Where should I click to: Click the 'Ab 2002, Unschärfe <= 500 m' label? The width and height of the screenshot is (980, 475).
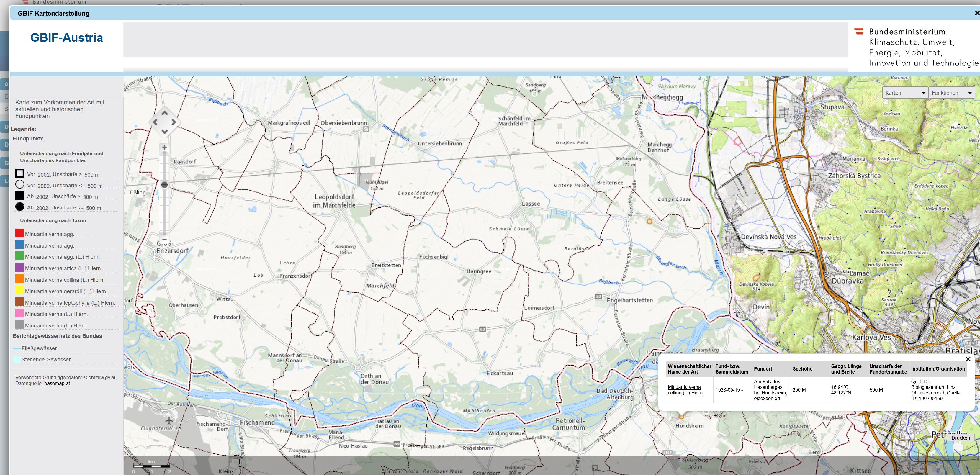pyautogui.click(x=64, y=208)
